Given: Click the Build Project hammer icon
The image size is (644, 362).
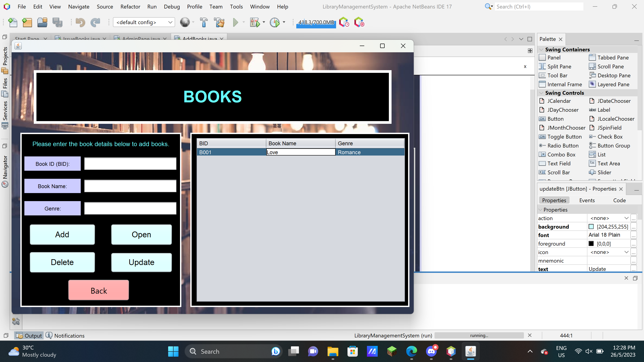Looking at the screenshot, I should click(x=204, y=23).
